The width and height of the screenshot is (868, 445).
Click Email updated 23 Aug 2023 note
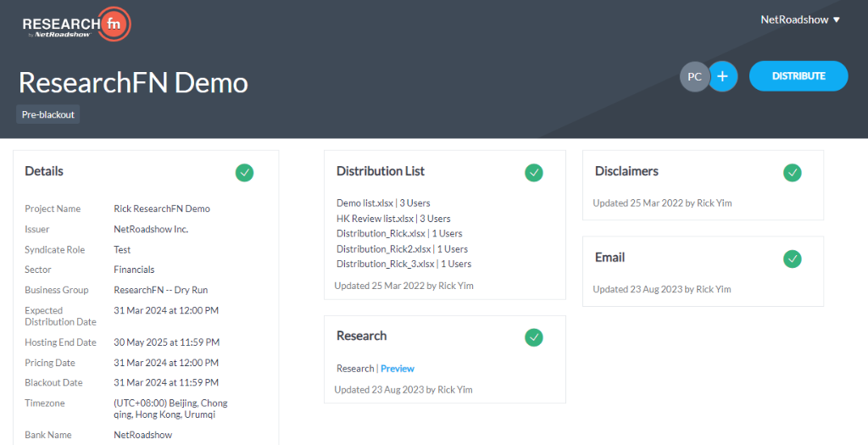pos(661,290)
